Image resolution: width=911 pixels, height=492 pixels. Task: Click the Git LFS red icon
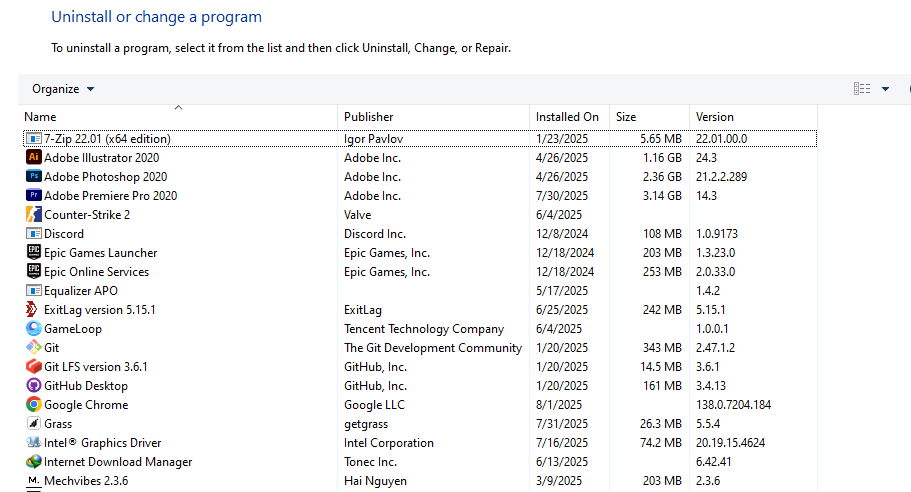coord(33,366)
